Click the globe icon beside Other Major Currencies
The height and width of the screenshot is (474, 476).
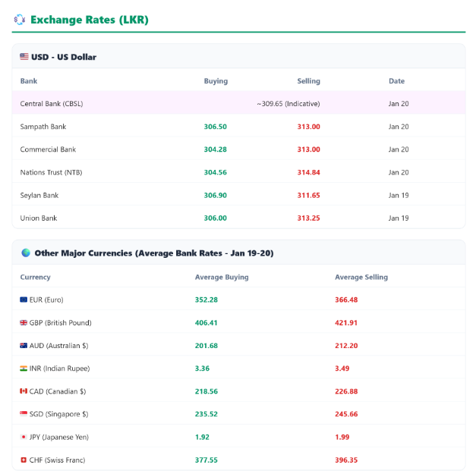26,253
